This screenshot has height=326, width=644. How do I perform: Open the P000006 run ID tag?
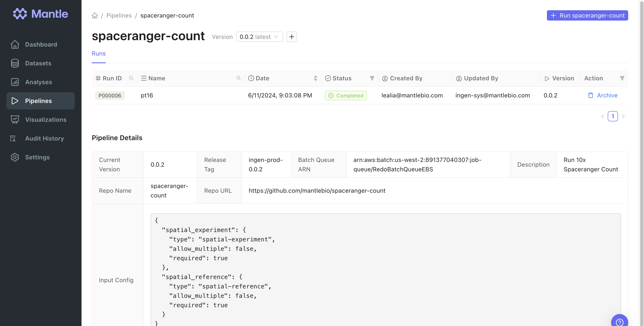click(110, 95)
